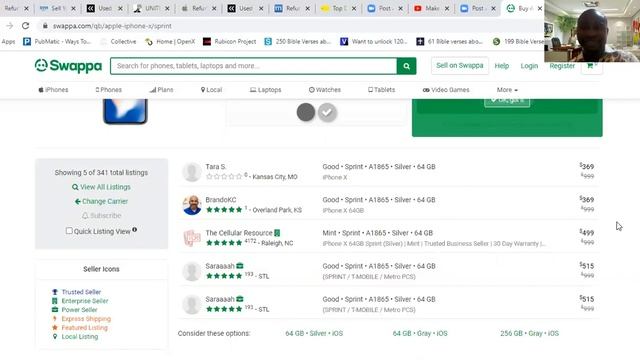Image resolution: width=640 pixels, height=360 pixels.
Task: Click The Cellular Resource seller logo
Action: click(x=191, y=238)
